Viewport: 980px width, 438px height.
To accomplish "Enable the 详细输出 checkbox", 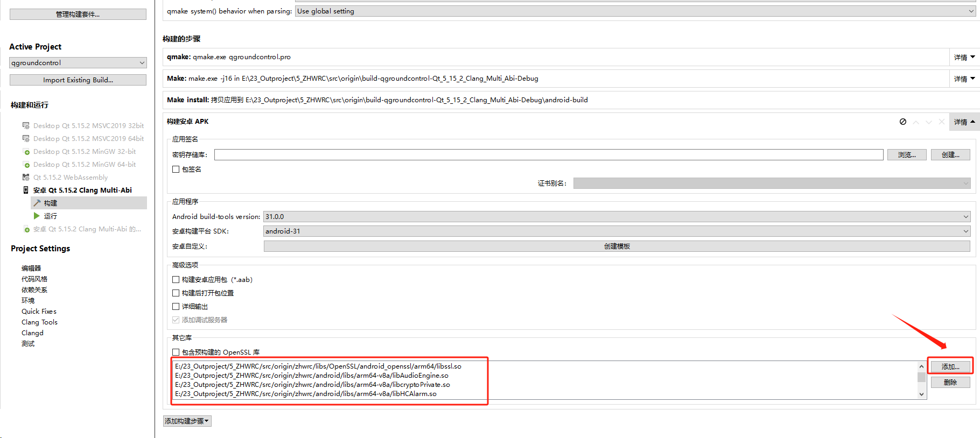I will [176, 306].
